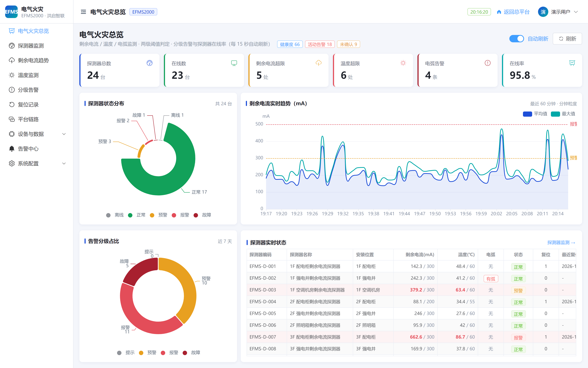Viewport: 588px width, 368px height.
Task: Click the reset icon next to 复位记录
Action: (12, 104)
